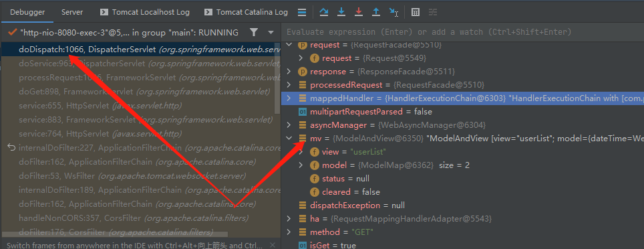644x249 pixels.
Task: Expand the mappedHandler variable
Action: [289, 98]
